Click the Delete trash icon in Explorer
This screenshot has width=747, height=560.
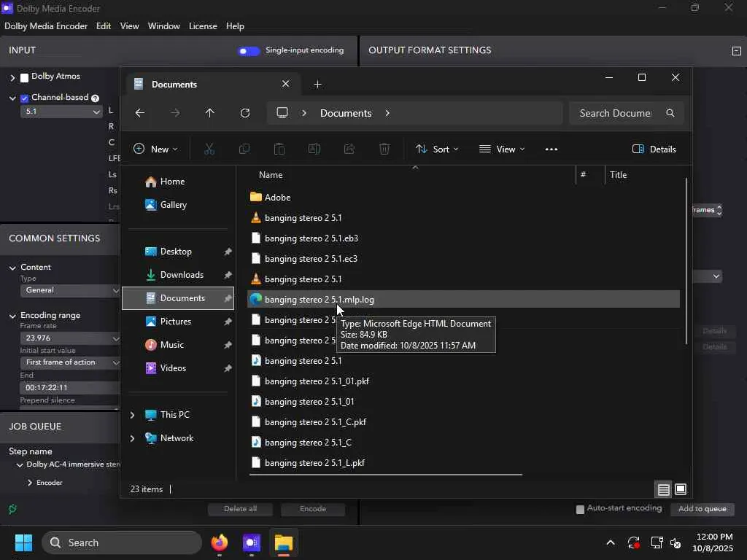pyautogui.click(x=384, y=149)
